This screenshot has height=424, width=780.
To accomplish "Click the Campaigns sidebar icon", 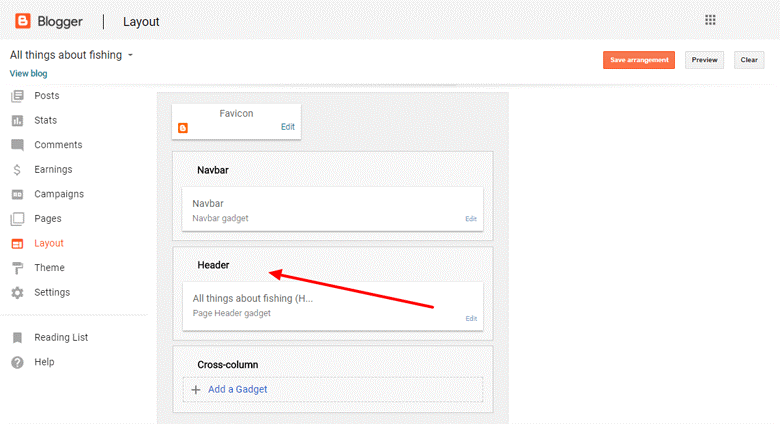I will click(17, 194).
